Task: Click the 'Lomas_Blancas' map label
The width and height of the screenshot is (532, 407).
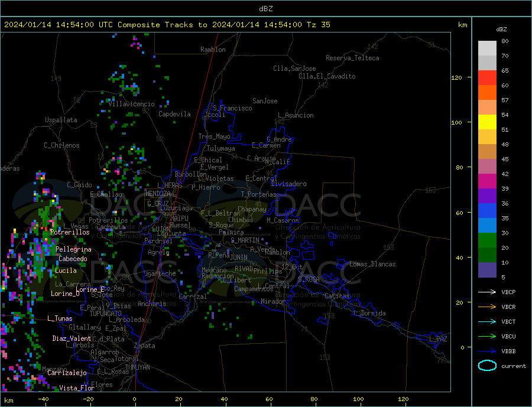Action: point(372,264)
